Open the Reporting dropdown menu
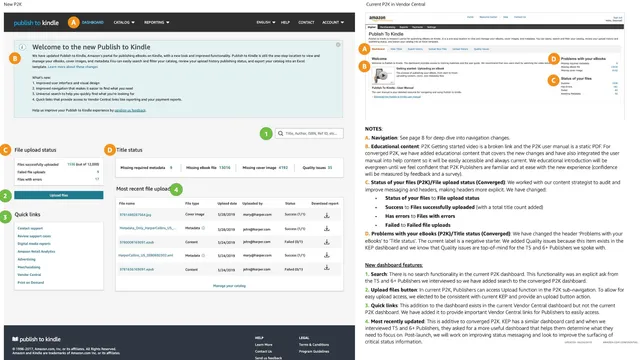Viewport: 640px width, 360px height. tap(156, 22)
